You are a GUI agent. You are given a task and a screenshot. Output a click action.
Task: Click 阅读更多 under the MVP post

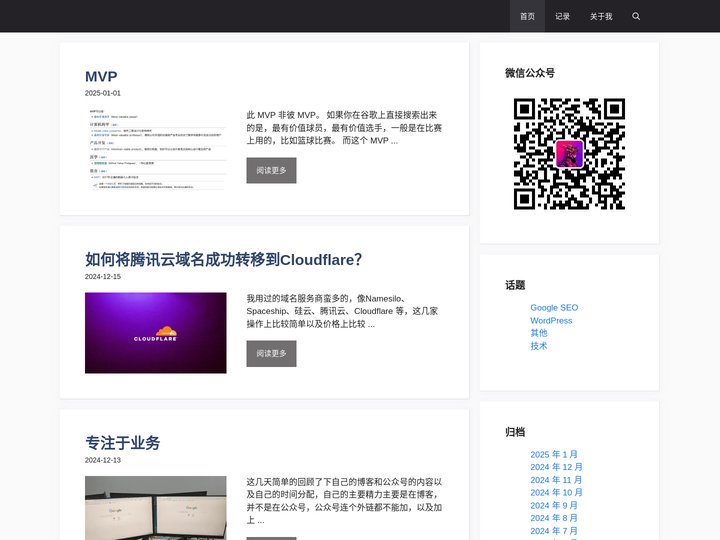tap(271, 170)
